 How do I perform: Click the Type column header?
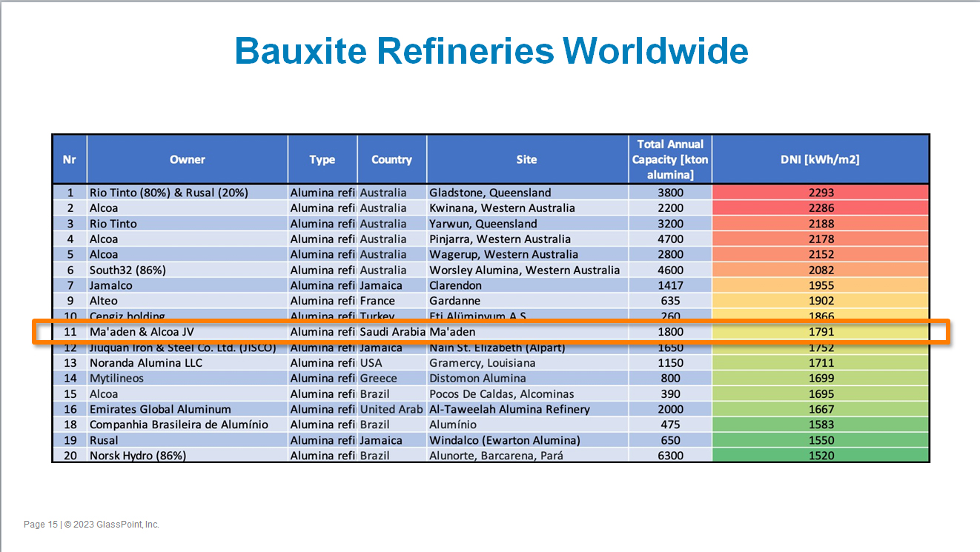(322, 159)
